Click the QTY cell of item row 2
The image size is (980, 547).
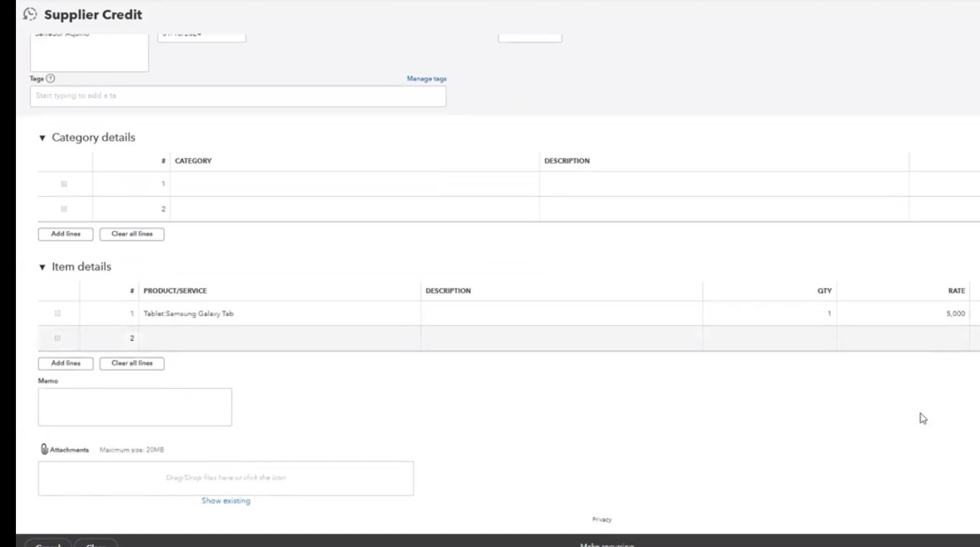pyautogui.click(x=770, y=338)
